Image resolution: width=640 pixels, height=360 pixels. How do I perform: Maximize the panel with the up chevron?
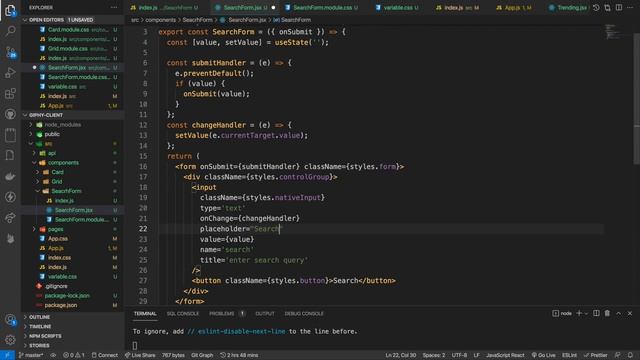[618, 313]
